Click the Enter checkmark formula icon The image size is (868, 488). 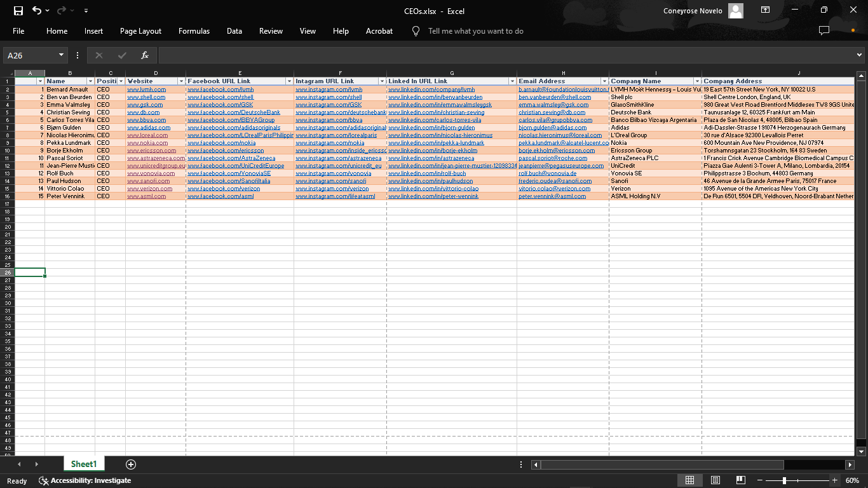[122, 55]
